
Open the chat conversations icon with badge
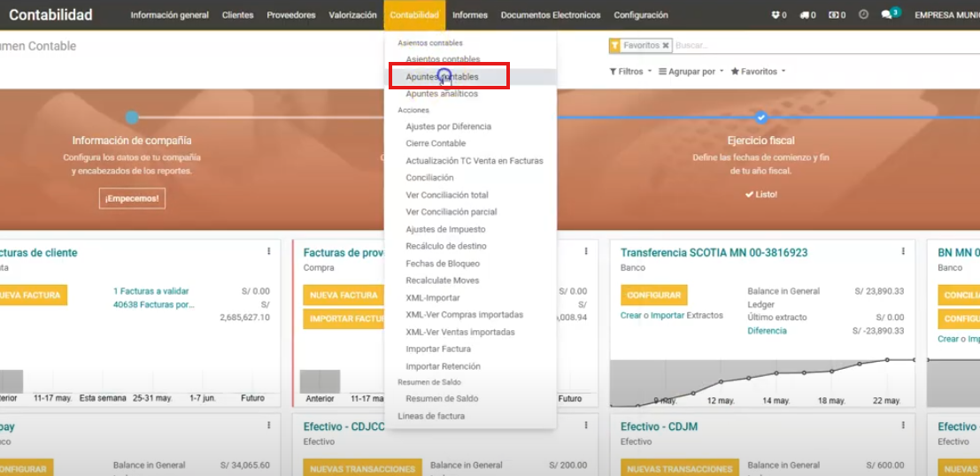tap(888, 15)
